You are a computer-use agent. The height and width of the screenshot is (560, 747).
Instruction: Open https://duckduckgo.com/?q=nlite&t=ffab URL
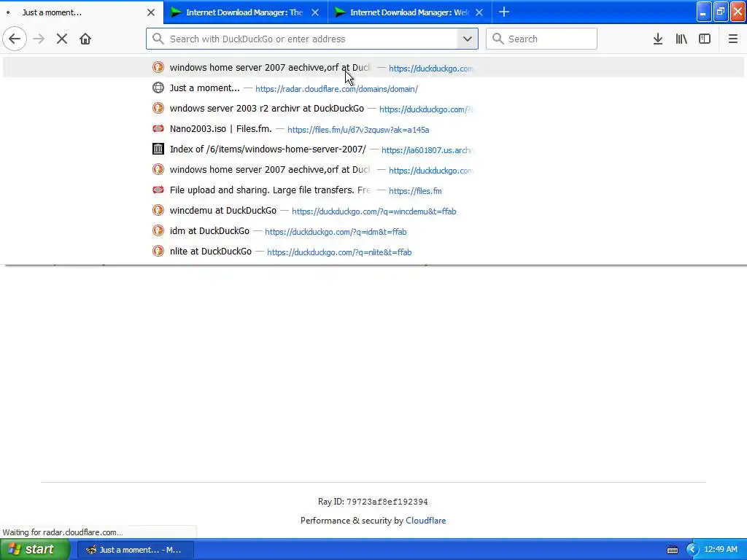pyautogui.click(x=339, y=252)
